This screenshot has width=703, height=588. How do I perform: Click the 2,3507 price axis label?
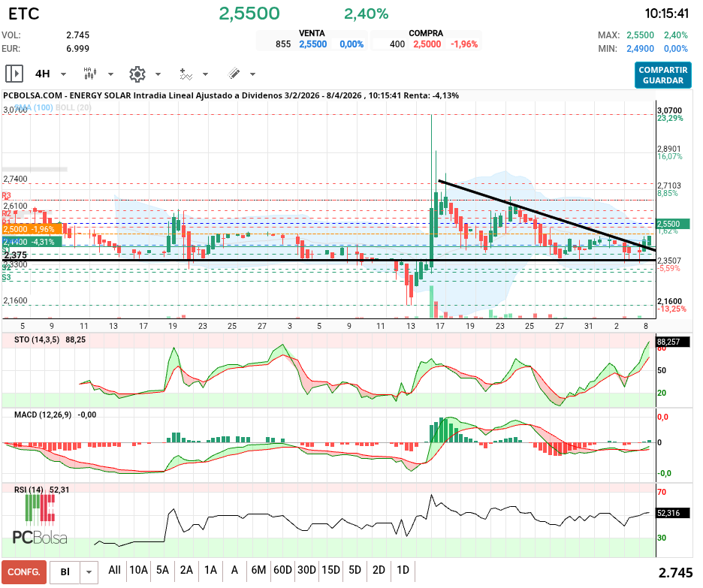[x=669, y=261]
